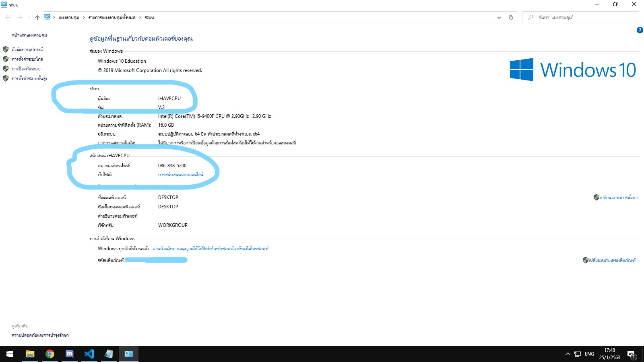Screen dimensions: 644x362
Task: Click the system icon in the title bar
Action: pos(4,4)
